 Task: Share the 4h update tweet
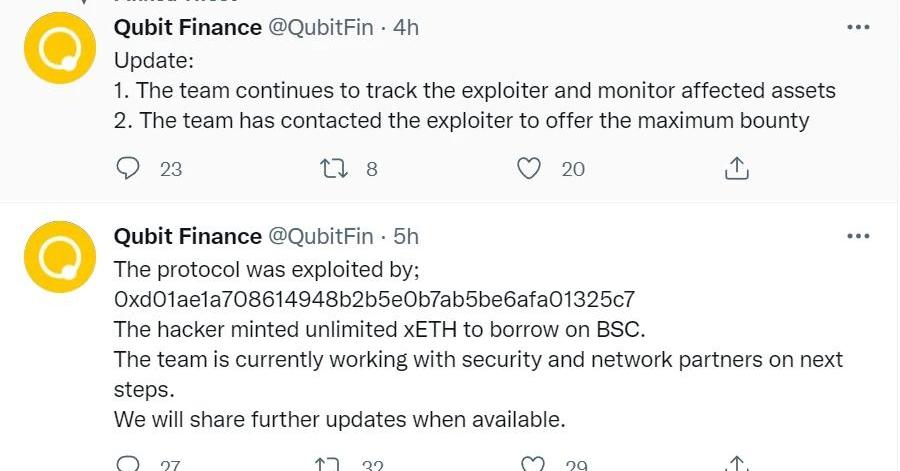pyautogui.click(x=736, y=169)
